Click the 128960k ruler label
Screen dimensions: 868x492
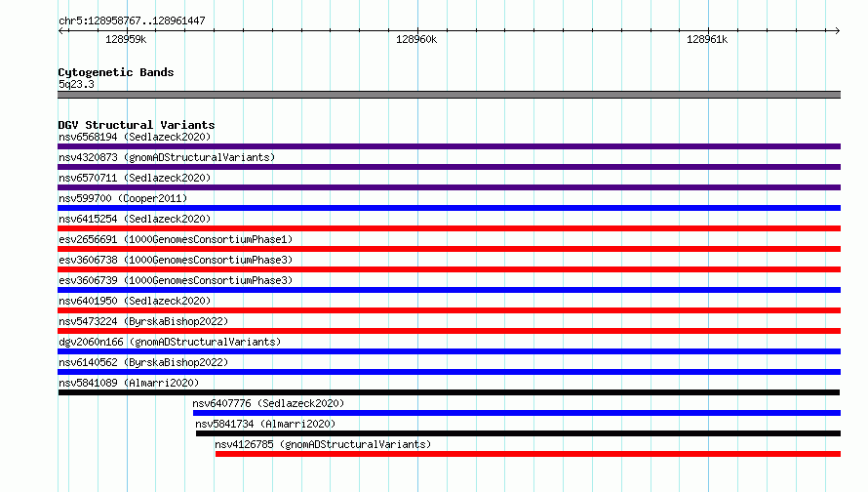coord(416,39)
